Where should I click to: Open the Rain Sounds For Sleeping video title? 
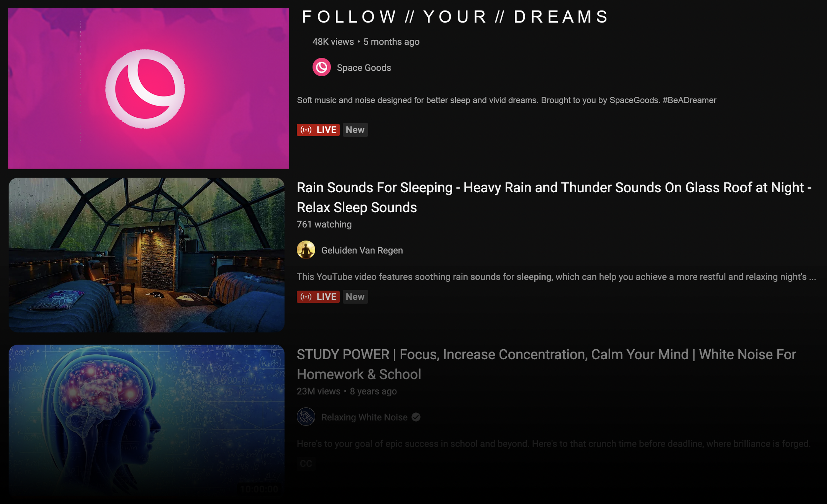[554, 198]
